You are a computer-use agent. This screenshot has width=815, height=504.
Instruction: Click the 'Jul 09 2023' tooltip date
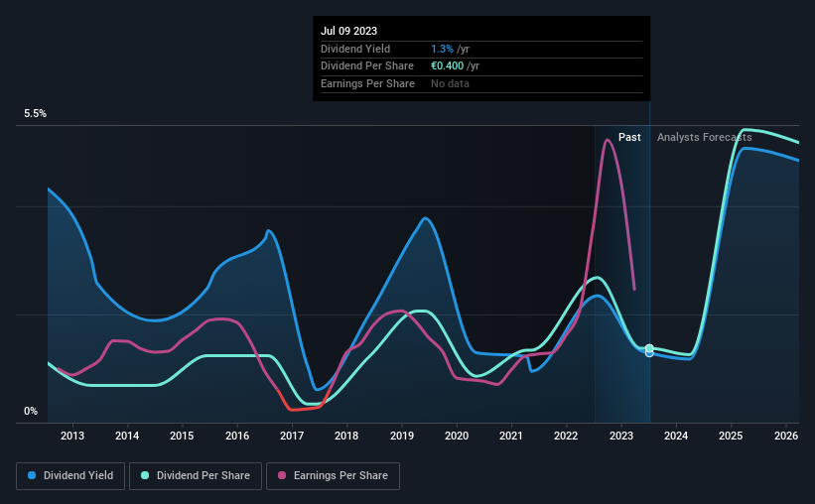point(348,31)
